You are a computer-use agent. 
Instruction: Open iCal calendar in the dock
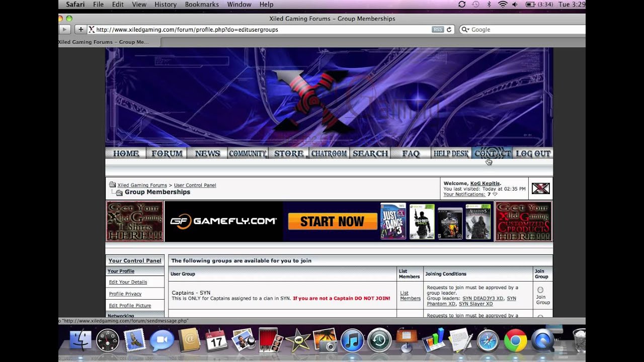(216, 340)
